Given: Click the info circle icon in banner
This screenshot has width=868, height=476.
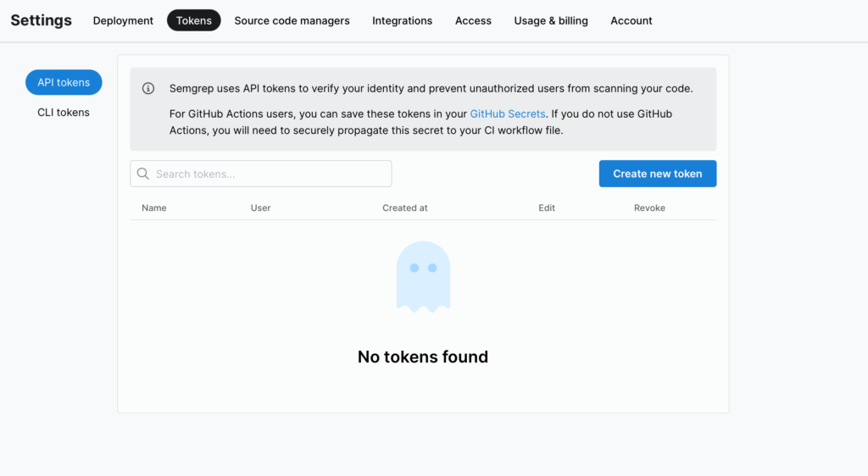Looking at the screenshot, I should pos(147,88).
